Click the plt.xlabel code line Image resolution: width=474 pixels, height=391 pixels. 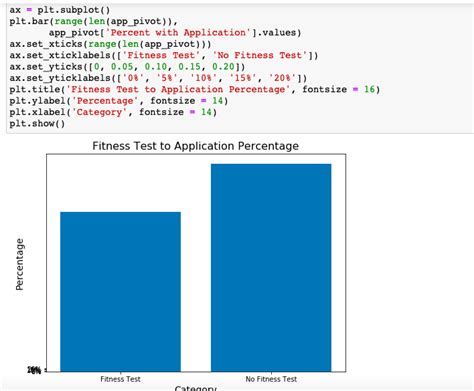(113, 112)
